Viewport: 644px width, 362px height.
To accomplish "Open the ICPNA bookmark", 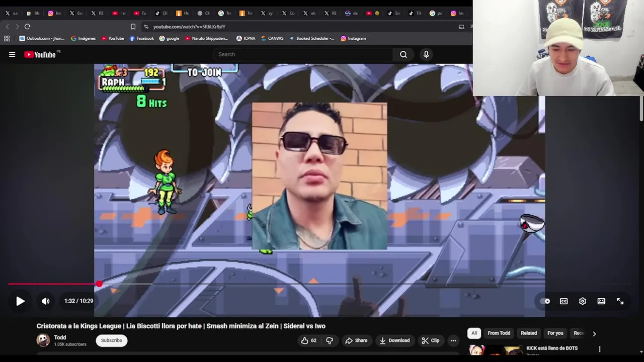I will 246,38.
